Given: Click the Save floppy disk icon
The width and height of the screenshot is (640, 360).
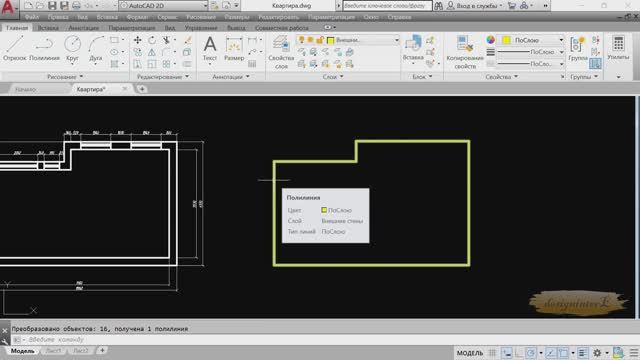Looking at the screenshot, I should [x=52, y=6].
